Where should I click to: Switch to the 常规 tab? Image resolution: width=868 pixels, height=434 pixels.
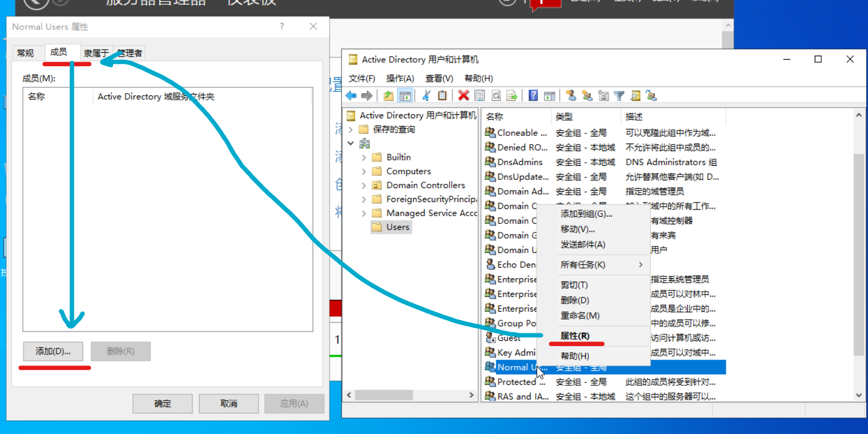pyautogui.click(x=25, y=53)
